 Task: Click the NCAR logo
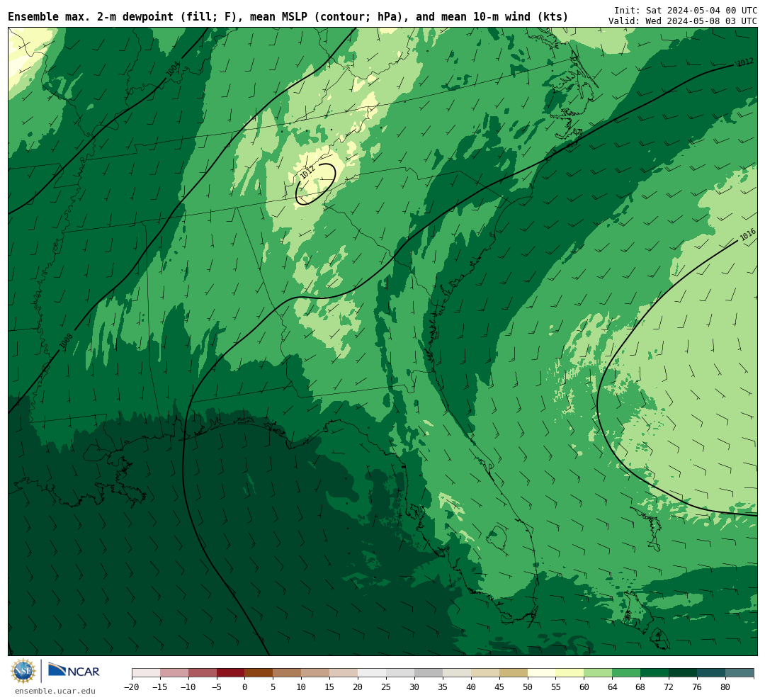(x=74, y=670)
